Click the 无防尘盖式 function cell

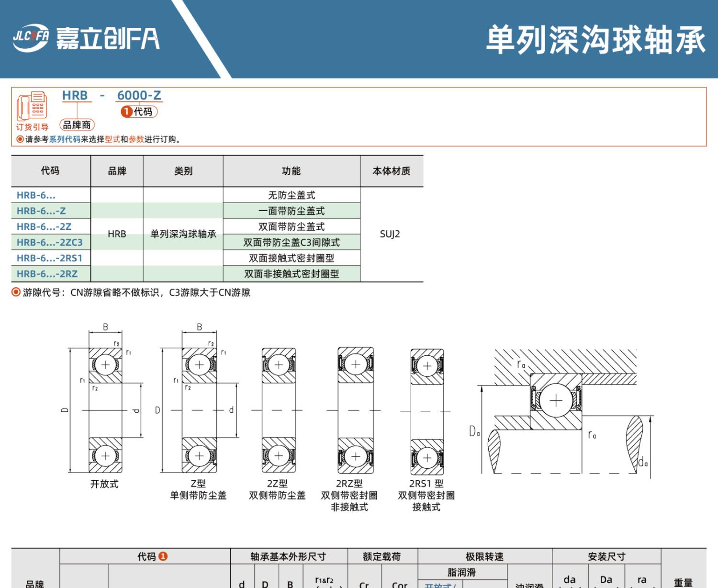[x=292, y=195]
